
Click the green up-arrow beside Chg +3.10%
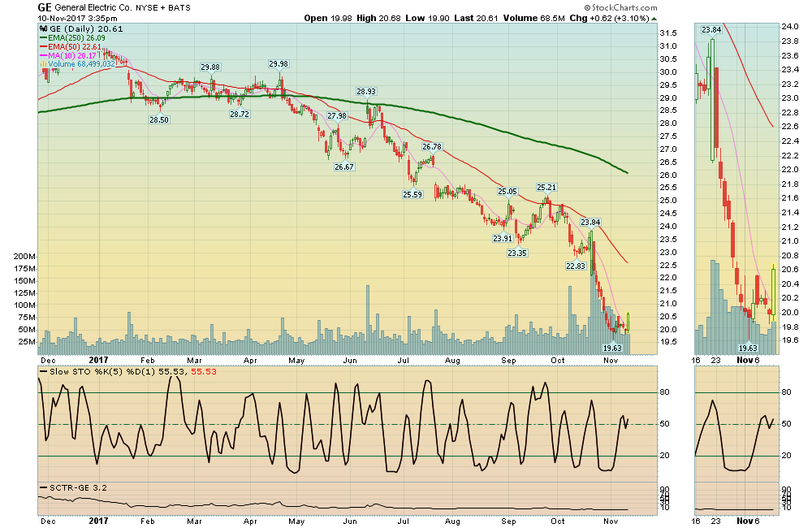pyautogui.click(x=654, y=19)
